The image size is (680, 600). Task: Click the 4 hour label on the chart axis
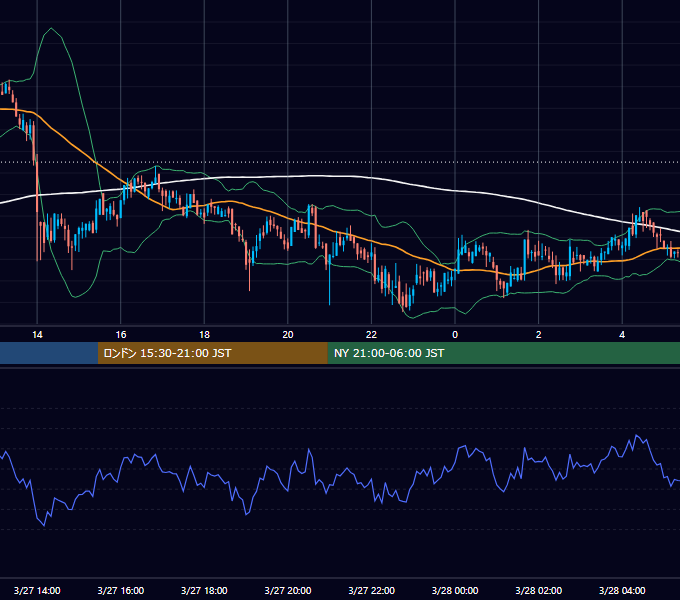click(x=622, y=335)
